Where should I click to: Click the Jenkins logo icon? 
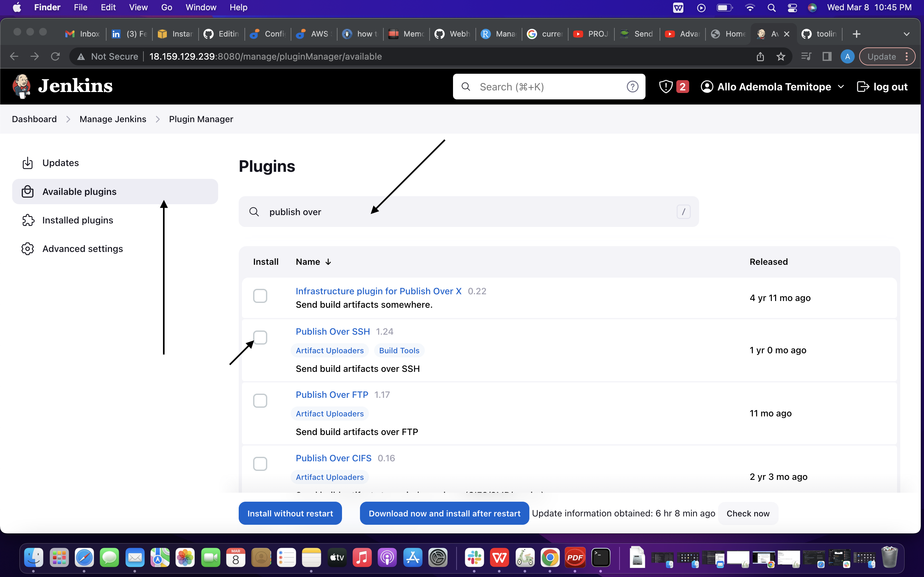tap(22, 86)
